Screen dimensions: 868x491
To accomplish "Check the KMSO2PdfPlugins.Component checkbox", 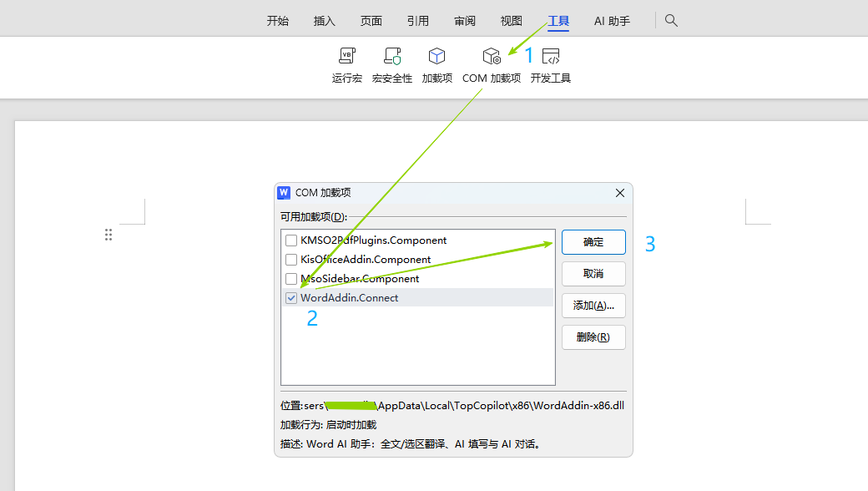I will coord(291,240).
